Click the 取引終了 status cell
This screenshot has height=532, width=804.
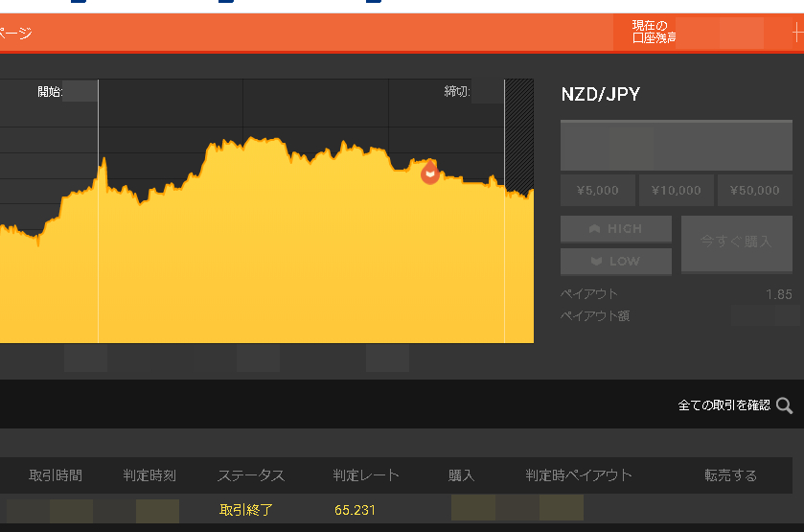click(246, 510)
